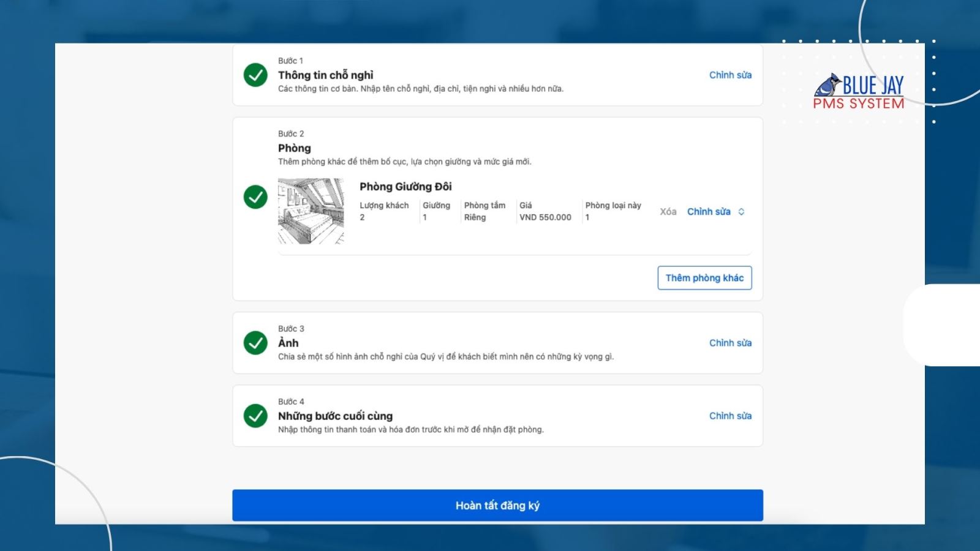The width and height of the screenshot is (980, 551).
Task: Click the green checkmark for Bước 2 Phòng
Action: click(255, 197)
